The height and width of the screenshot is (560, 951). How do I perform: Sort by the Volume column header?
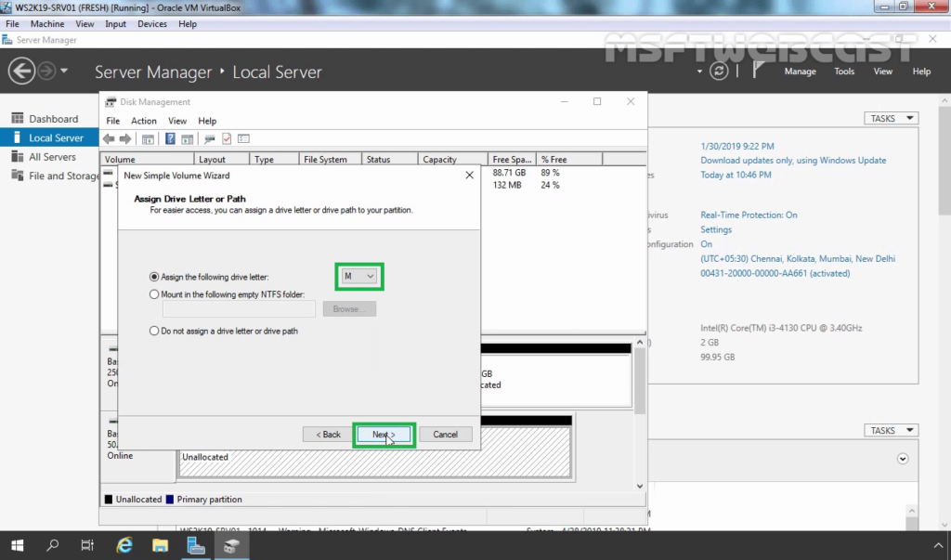[148, 160]
